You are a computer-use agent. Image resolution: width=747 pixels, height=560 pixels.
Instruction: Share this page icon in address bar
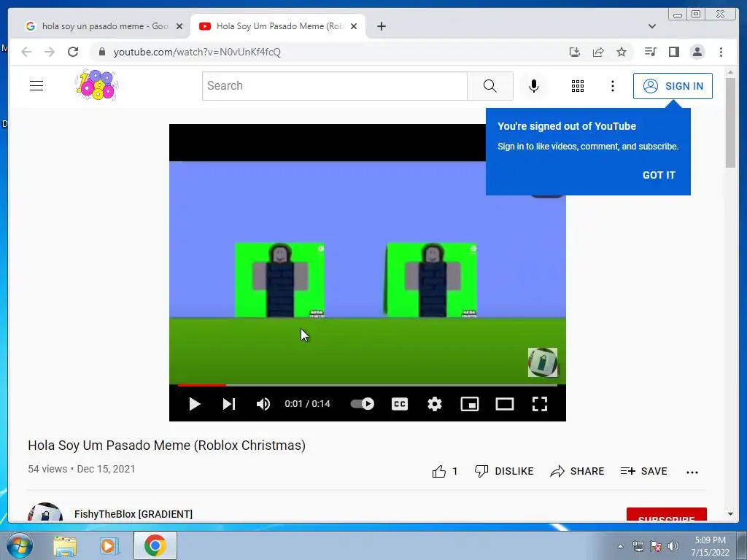click(598, 52)
